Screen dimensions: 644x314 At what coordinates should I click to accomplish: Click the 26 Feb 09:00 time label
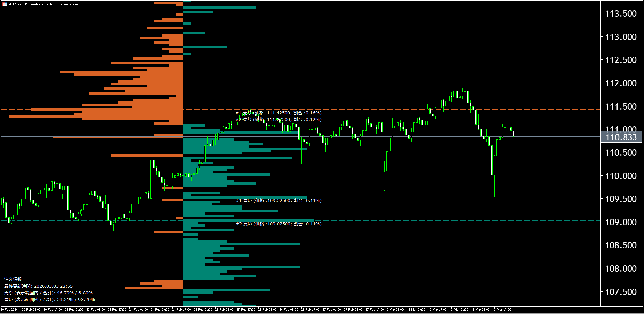pos(289,310)
